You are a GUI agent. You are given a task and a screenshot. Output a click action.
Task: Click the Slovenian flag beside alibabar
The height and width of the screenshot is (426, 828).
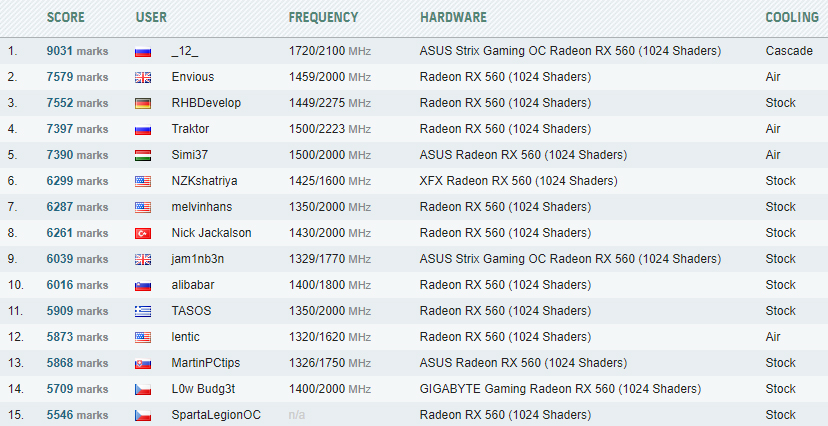click(143, 286)
